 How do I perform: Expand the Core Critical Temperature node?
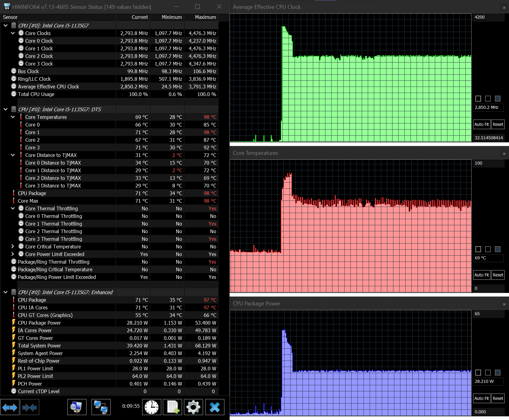pos(13,246)
